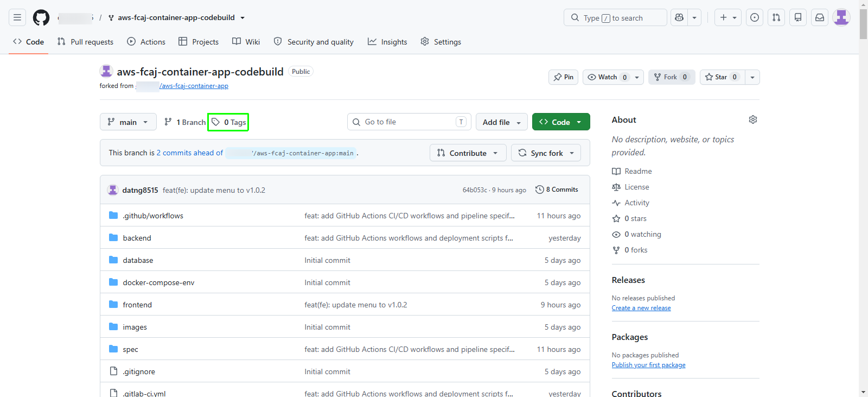Open the repository switcher dropdown arrow

[x=242, y=17]
